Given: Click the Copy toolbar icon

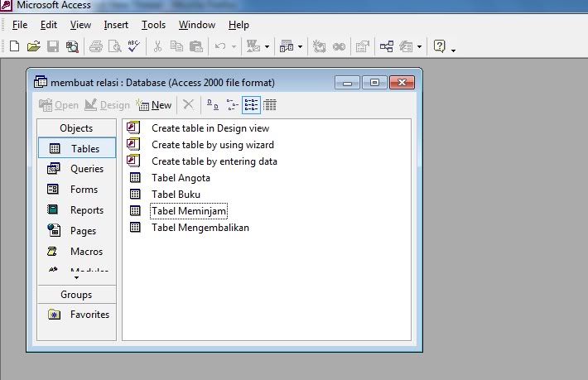Looking at the screenshot, I should click(x=176, y=46).
